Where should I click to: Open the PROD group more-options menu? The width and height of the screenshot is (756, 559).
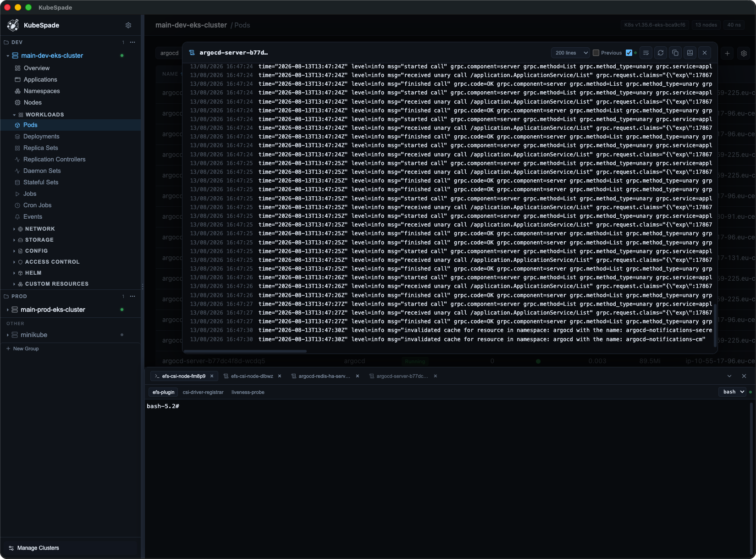(132, 296)
